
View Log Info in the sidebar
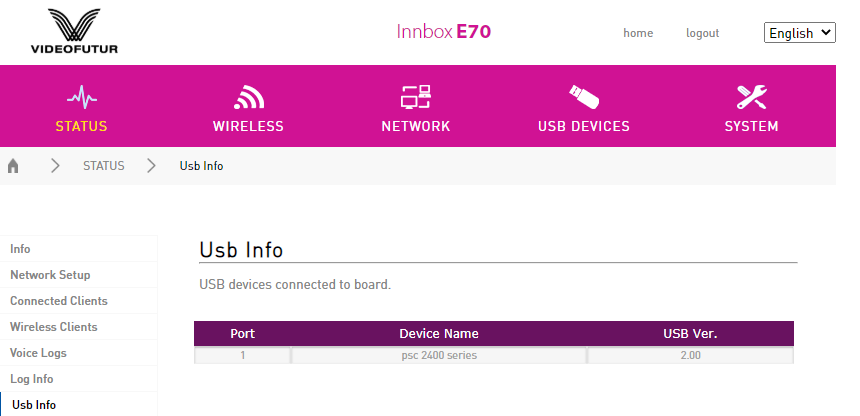pyautogui.click(x=32, y=379)
